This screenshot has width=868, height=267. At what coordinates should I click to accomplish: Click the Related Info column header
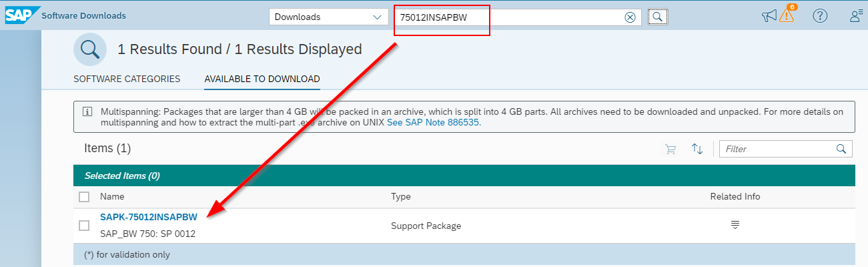pos(735,197)
